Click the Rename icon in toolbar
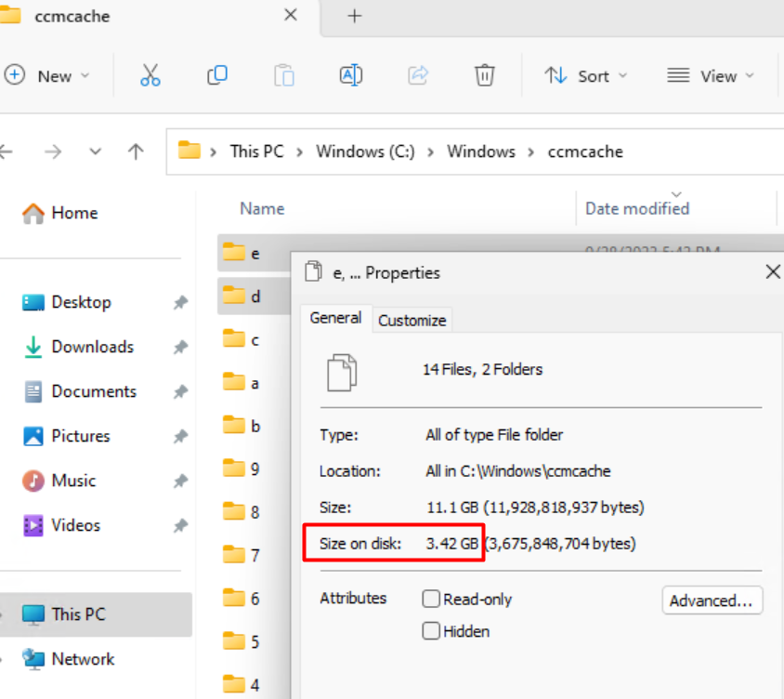This screenshot has height=699, width=784. pos(351,75)
